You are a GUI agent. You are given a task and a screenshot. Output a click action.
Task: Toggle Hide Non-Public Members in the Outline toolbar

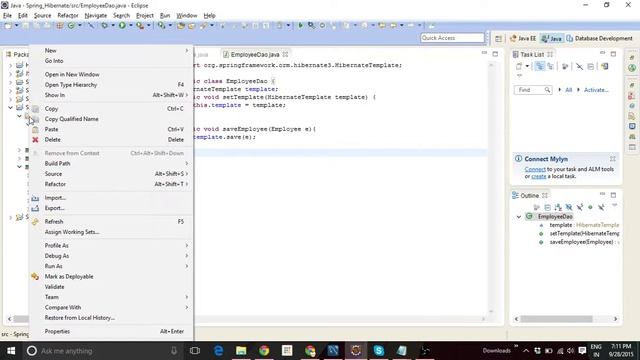590,207
